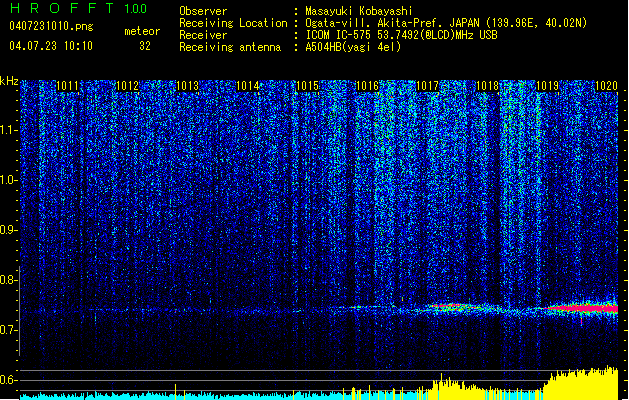
Task: Click the A504HB(yagi 4el) antenna text
Action: (x=353, y=47)
